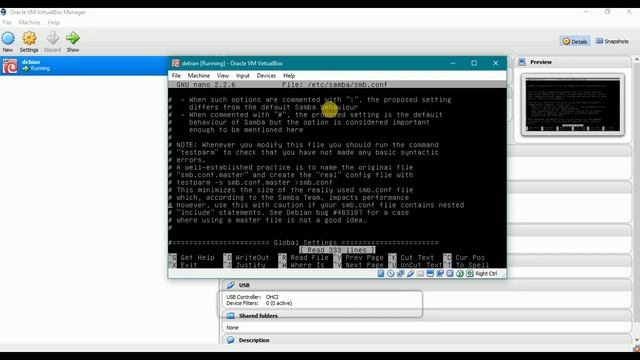Select the debian VM entry in the list
This screenshot has height=360, width=640.
pyautogui.click(x=84, y=65)
